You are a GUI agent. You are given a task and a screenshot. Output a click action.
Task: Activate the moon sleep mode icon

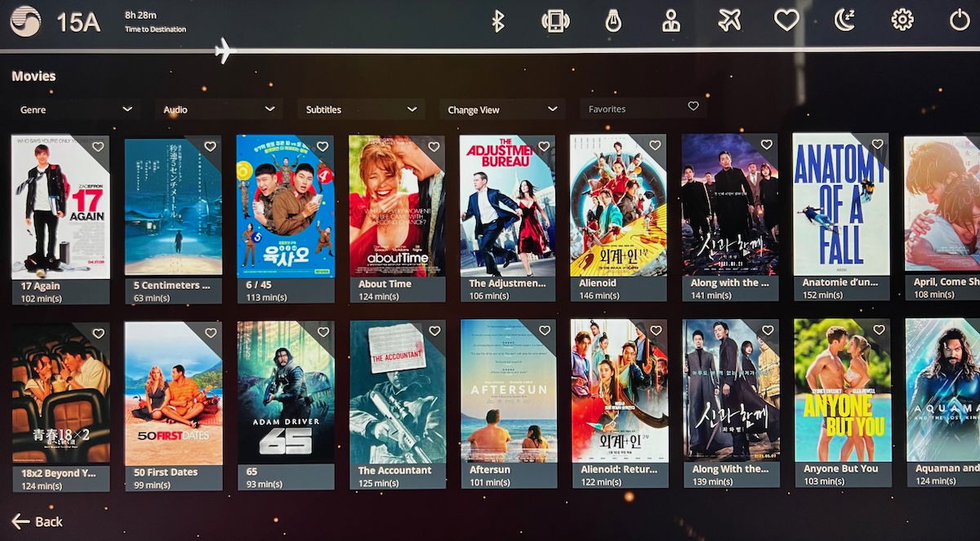click(x=845, y=20)
